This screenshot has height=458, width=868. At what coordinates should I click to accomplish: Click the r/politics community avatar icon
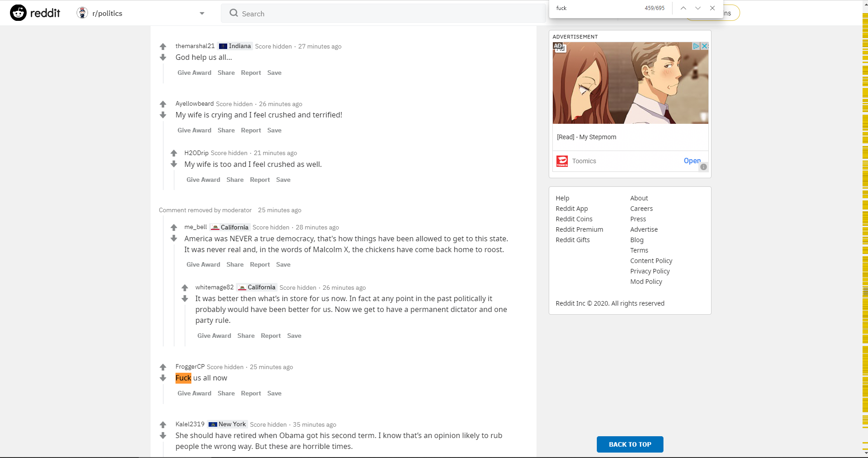tap(82, 13)
